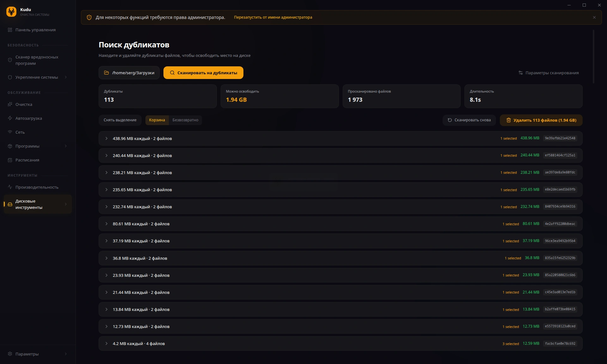
Task: Expand the 80.61 MB duplicate group
Action: [107, 224]
